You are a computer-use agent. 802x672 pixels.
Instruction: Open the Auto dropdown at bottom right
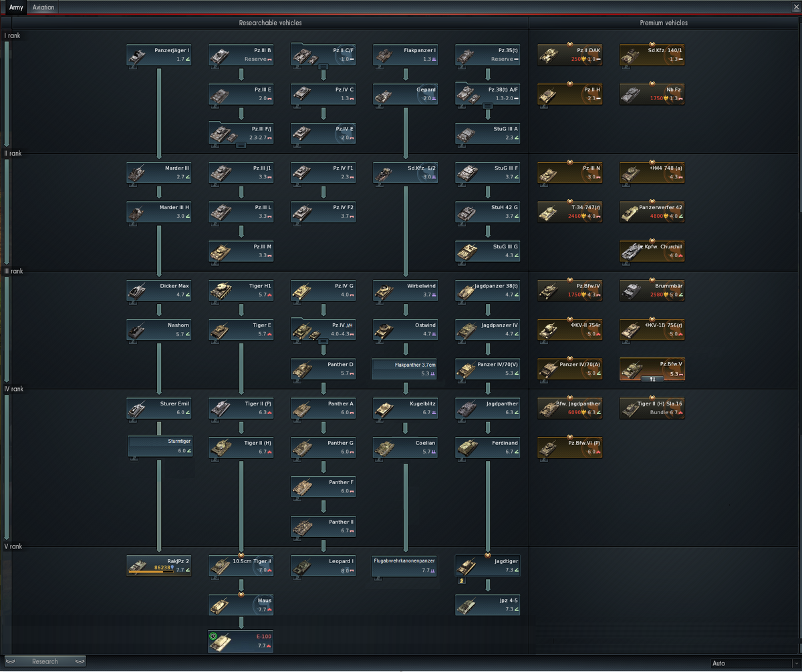tap(754, 663)
